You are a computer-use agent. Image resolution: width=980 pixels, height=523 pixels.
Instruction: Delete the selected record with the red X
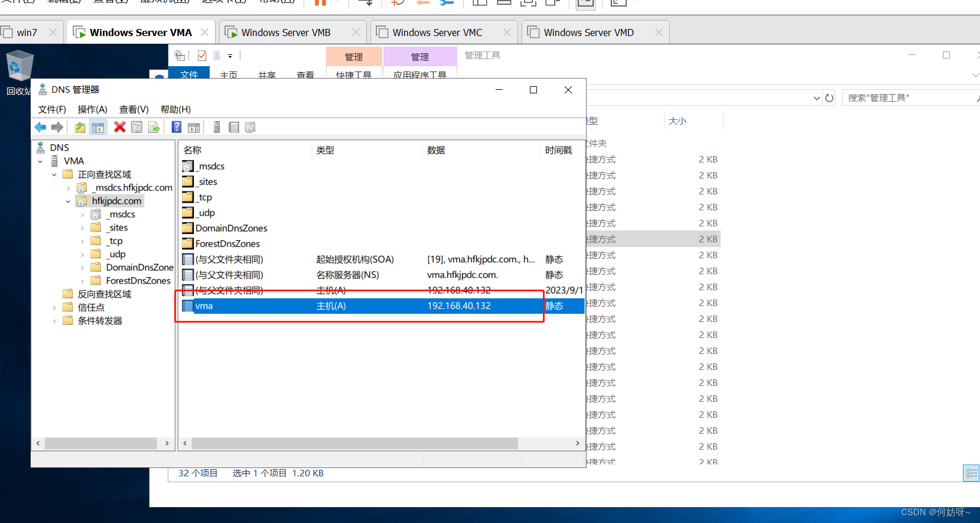[120, 127]
